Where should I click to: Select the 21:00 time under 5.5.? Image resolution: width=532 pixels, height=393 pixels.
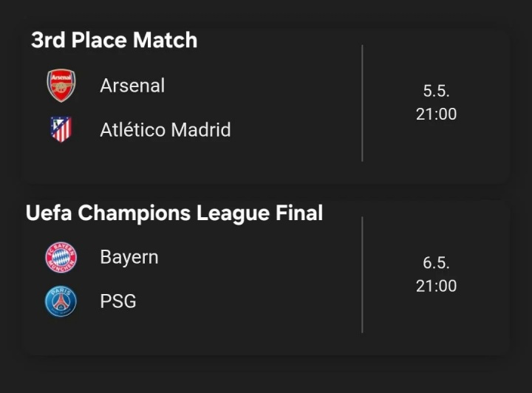pyautogui.click(x=436, y=114)
